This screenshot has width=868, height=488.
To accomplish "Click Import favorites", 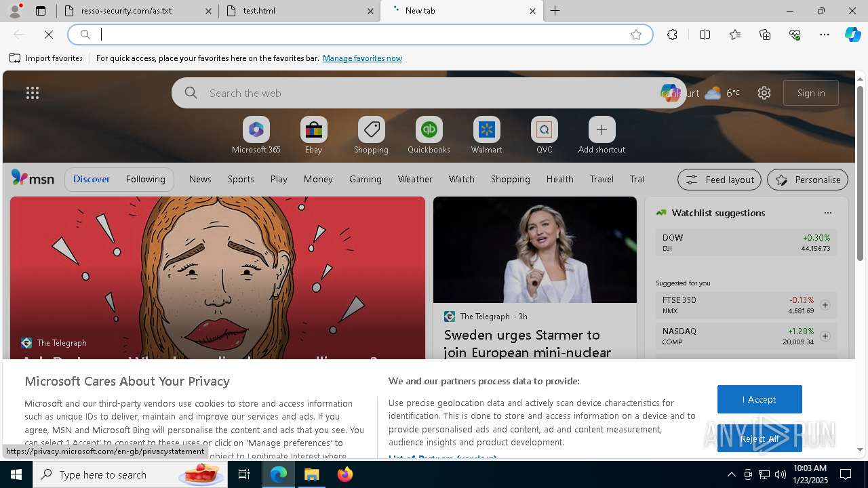I will (46, 58).
